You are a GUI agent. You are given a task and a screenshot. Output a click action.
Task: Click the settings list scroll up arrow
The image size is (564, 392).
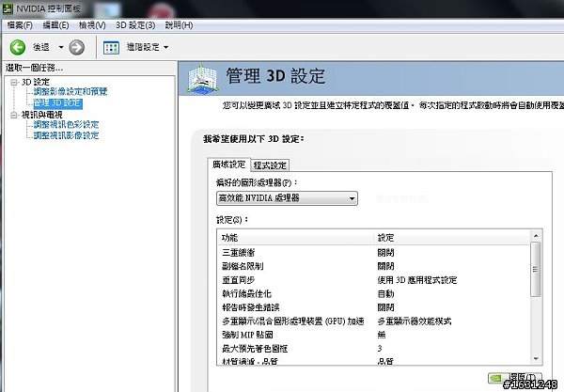pos(536,236)
